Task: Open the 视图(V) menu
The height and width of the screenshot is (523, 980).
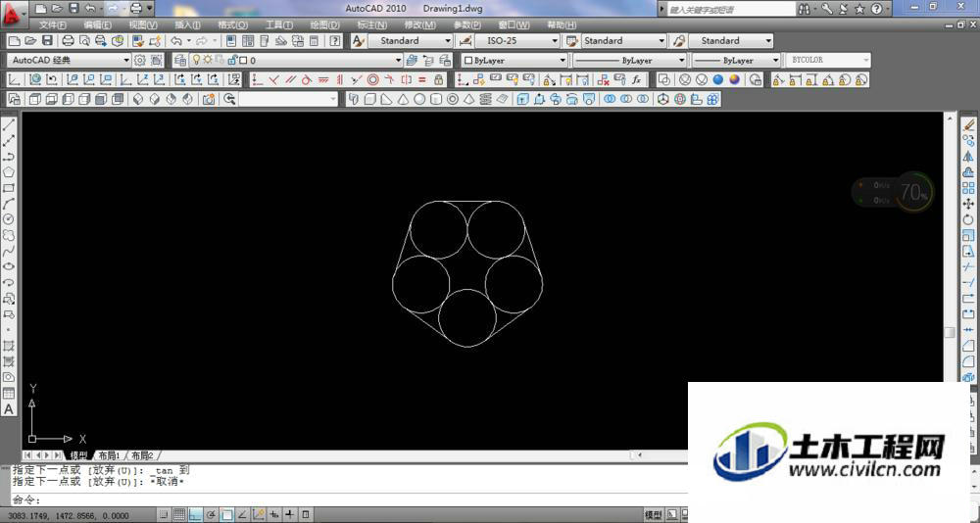Action: 143,25
